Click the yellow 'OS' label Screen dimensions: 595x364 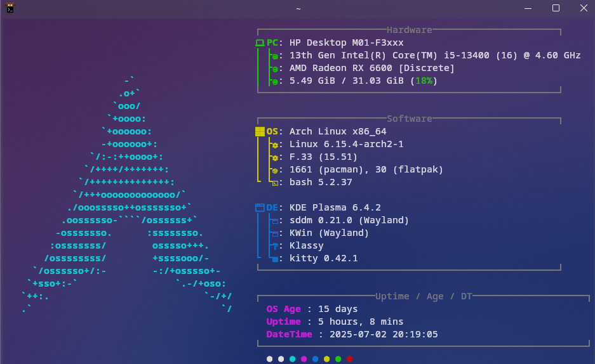[x=272, y=131]
